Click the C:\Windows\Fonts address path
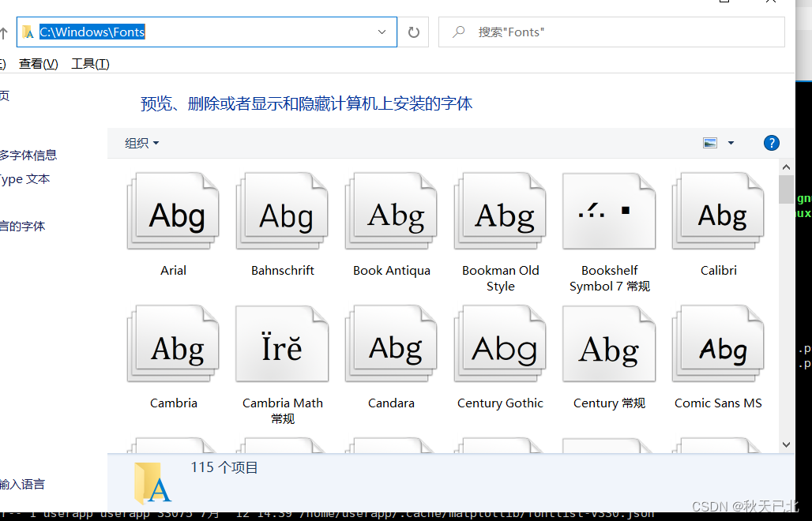The width and height of the screenshot is (812, 521). click(92, 32)
